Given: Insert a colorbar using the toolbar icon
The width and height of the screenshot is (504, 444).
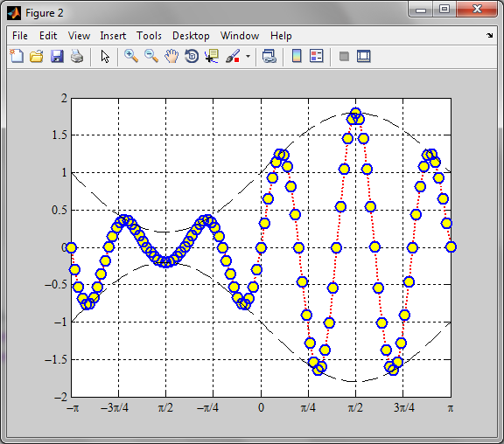Looking at the screenshot, I should (297, 56).
